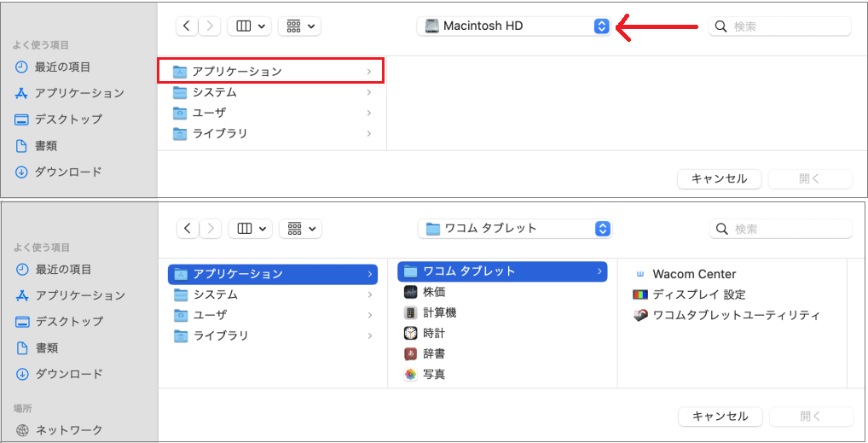Image resolution: width=868 pixels, height=443 pixels.
Task: Expand ユーザ chevron in ワコム タブレット dialog
Action: pyautogui.click(x=370, y=315)
